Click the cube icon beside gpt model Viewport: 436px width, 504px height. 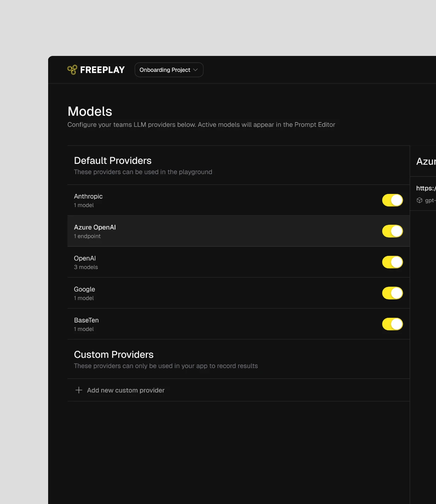(x=419, y=200)
